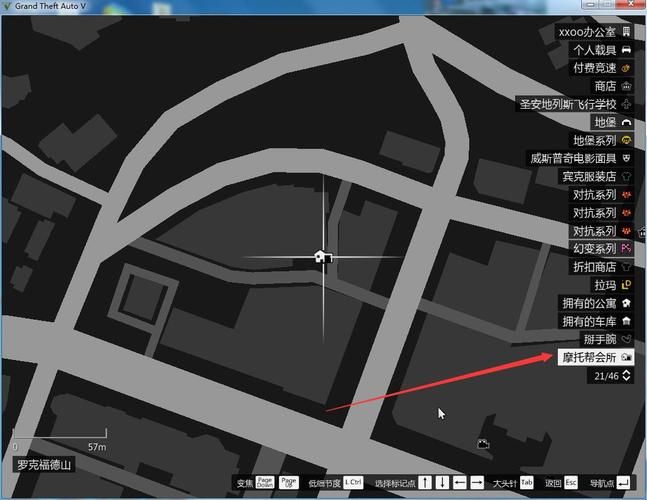Click the yellow 地堡系列 icon

pos(626,140)
